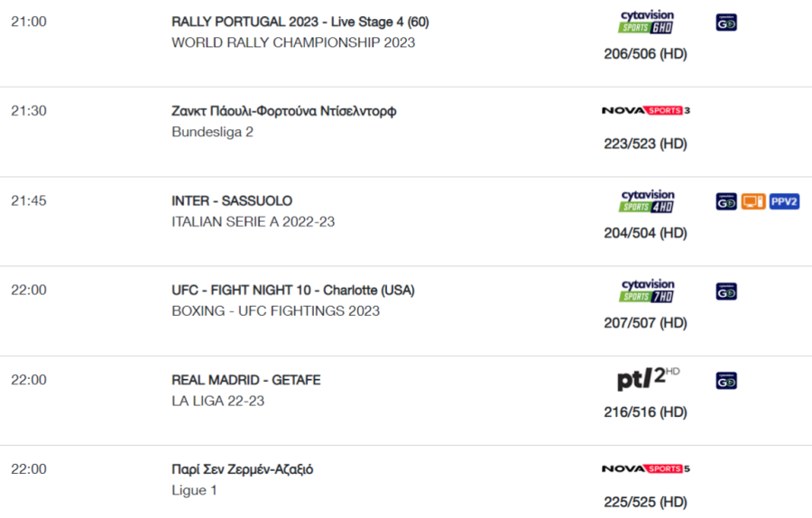Select the INTER - SASSUOLO match title

[232, 201]
